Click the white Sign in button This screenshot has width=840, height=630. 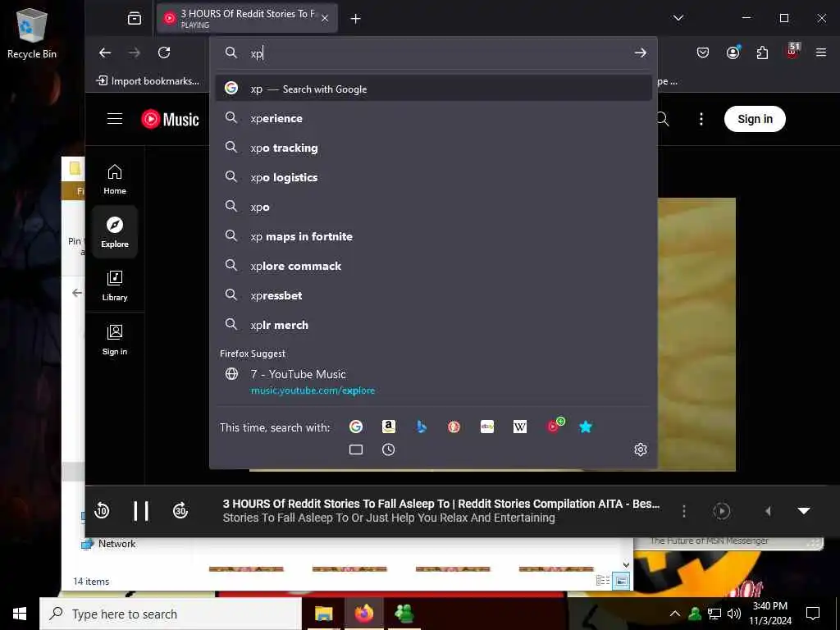[x=755, y=119]
